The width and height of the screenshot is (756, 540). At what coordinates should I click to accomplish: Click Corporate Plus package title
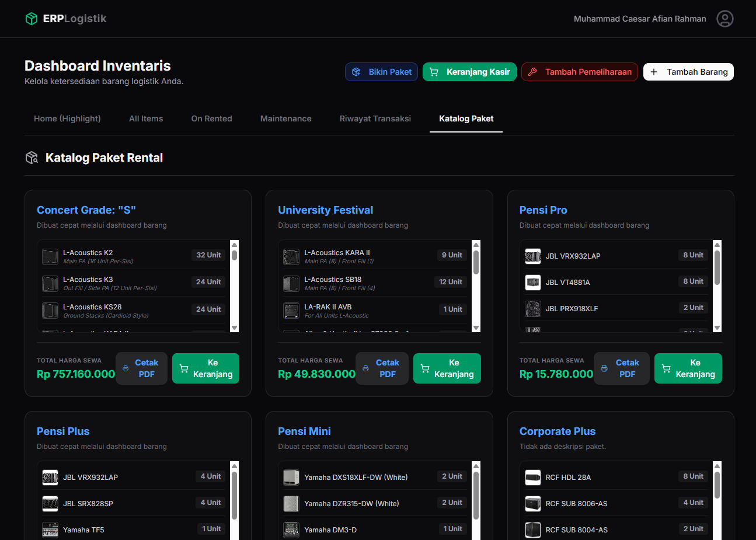(558, 431)
